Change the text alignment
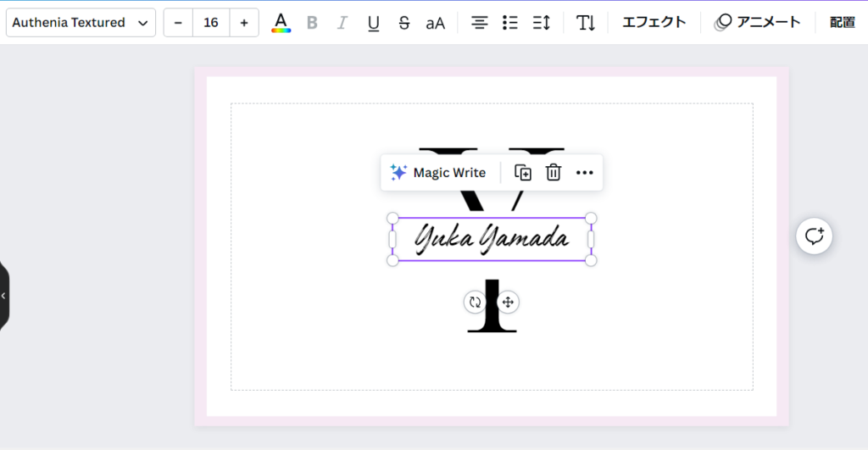Image resolution: width=868 pixels, height=450 pixels. coord(480,23)
